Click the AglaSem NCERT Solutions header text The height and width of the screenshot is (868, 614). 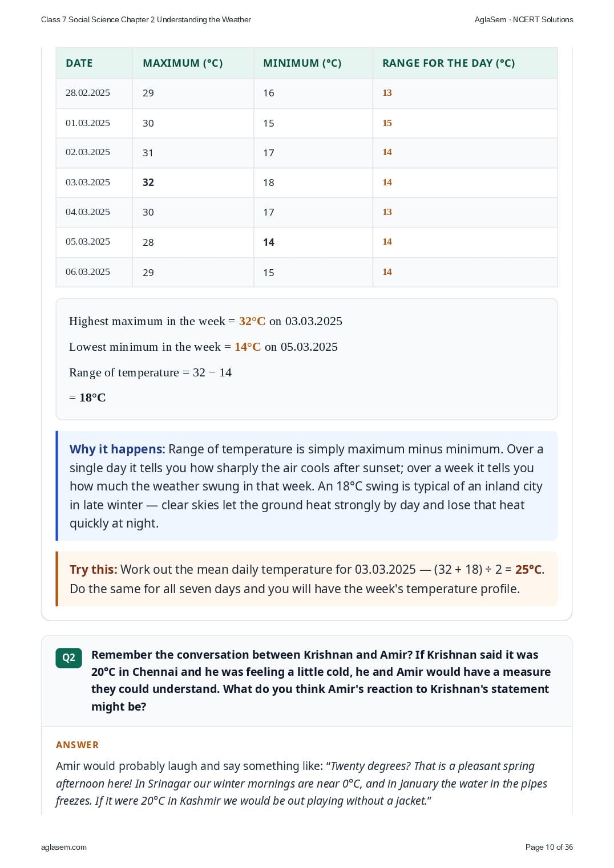(x=524, y=19)
